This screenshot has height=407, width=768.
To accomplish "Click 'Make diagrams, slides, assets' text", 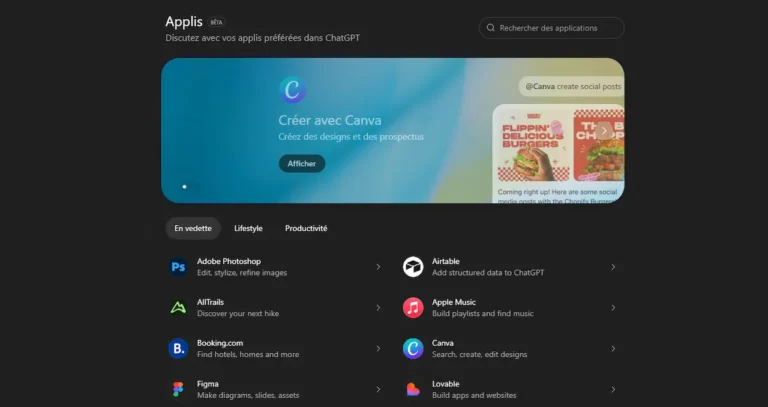I will pos(248,395).
